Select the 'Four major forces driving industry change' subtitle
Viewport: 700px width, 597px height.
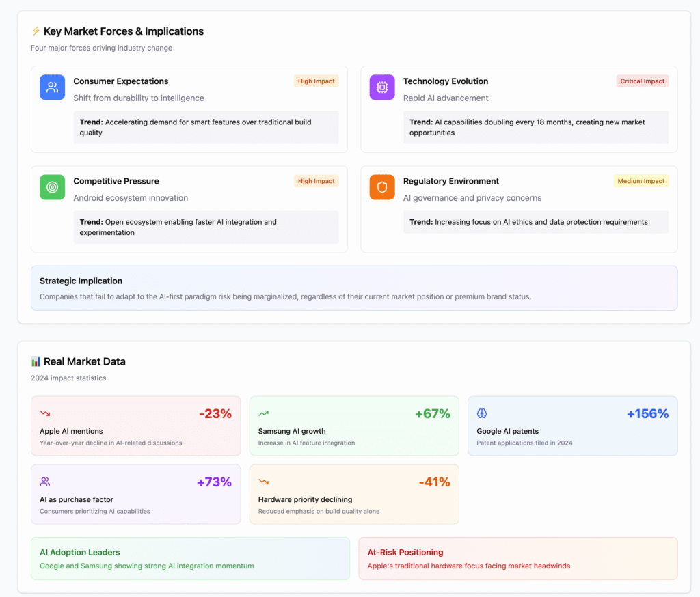(x=101, y=48)
